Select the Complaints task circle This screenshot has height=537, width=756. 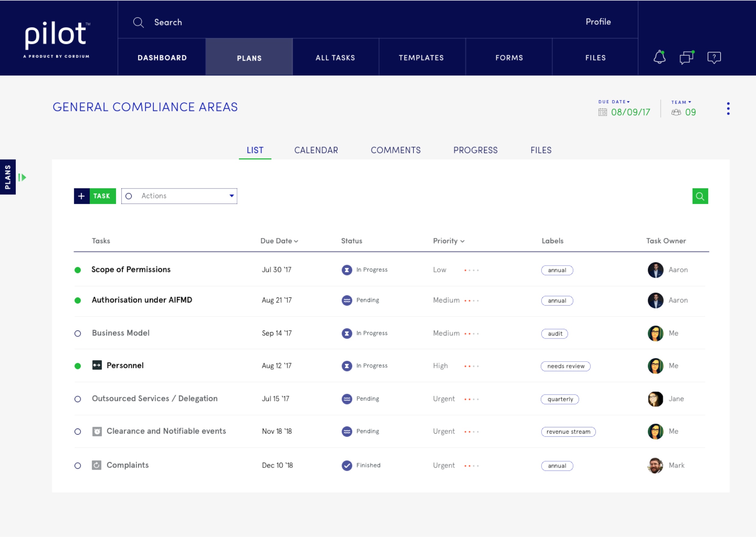78,466
